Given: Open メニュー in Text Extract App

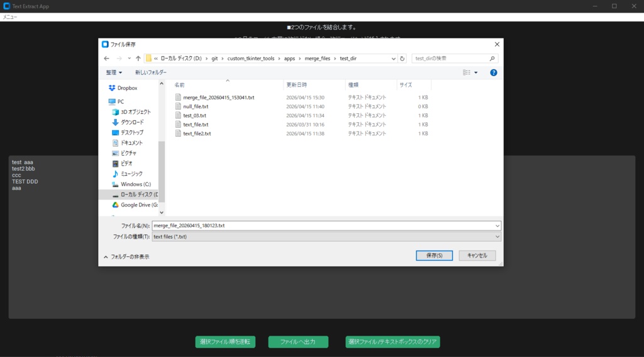Looking at the screenshot, I should pyautogui.click(x=10, y=17).
